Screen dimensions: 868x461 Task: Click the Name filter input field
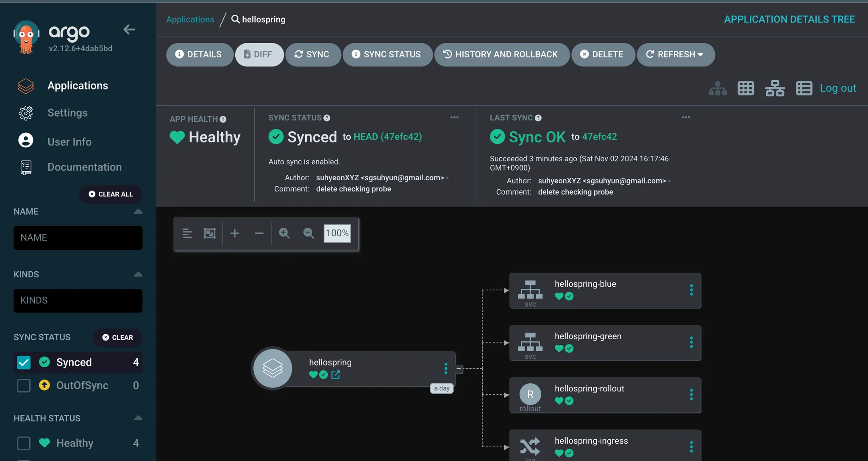point(78,237)
